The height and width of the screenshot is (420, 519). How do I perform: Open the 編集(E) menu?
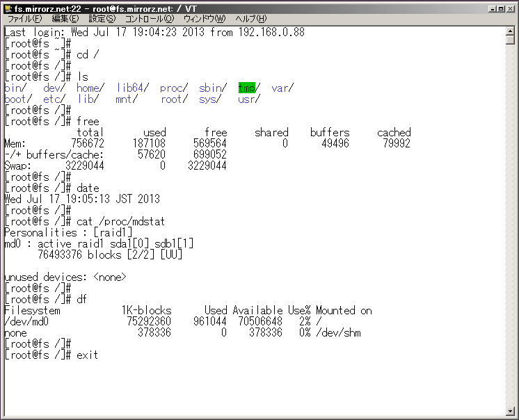(65, 19)
